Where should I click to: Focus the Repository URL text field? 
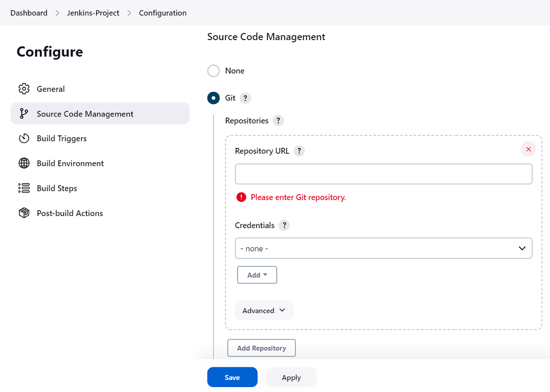tap(383, 174)
